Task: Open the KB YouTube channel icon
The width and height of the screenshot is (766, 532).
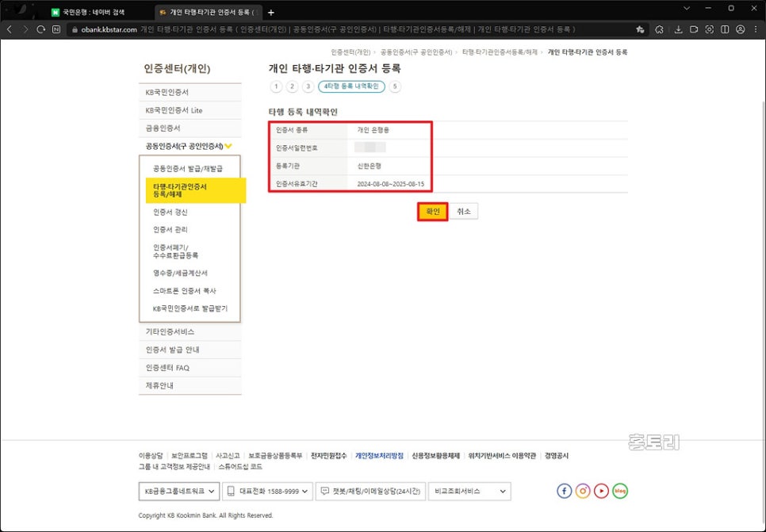Action: [602, 491]
